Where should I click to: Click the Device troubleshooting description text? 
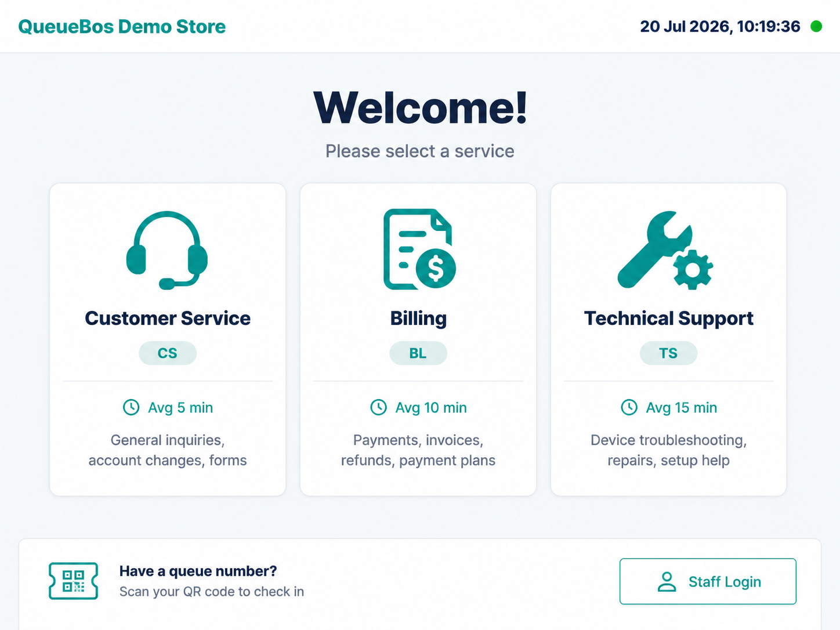click(x=668, y=450)
